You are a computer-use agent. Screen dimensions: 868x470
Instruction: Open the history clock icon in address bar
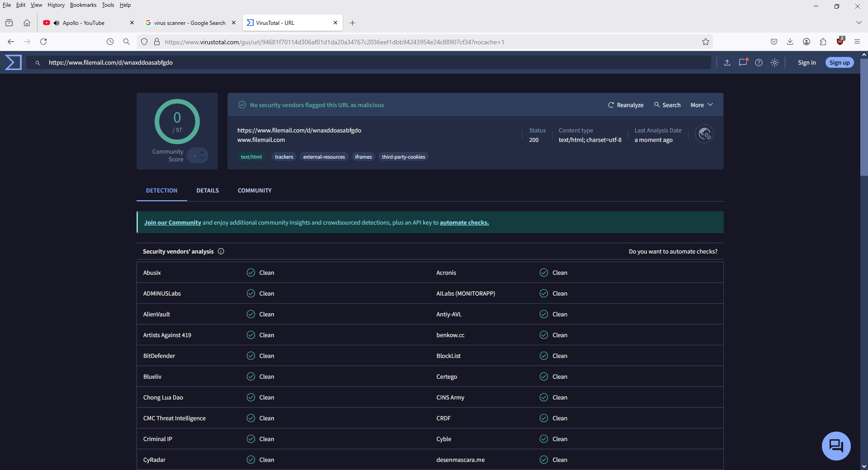click(110, 42)
